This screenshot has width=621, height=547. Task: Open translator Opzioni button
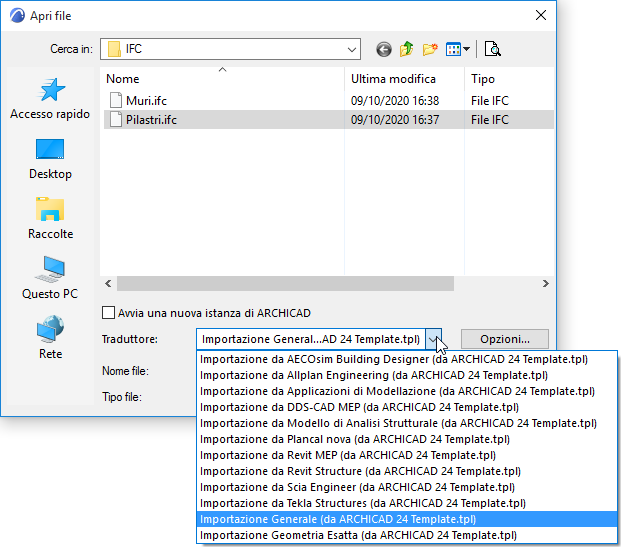point(505,339)
